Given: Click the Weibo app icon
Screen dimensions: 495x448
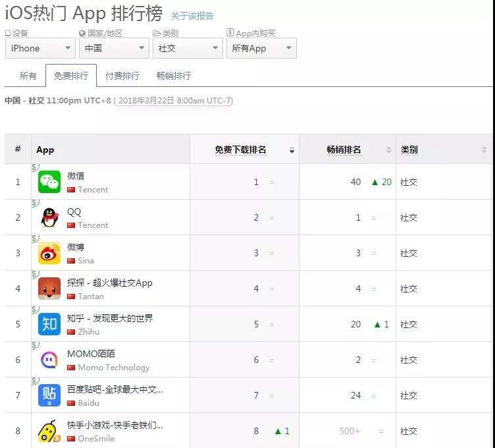Looking at the screenshot, I should (49, 253).
